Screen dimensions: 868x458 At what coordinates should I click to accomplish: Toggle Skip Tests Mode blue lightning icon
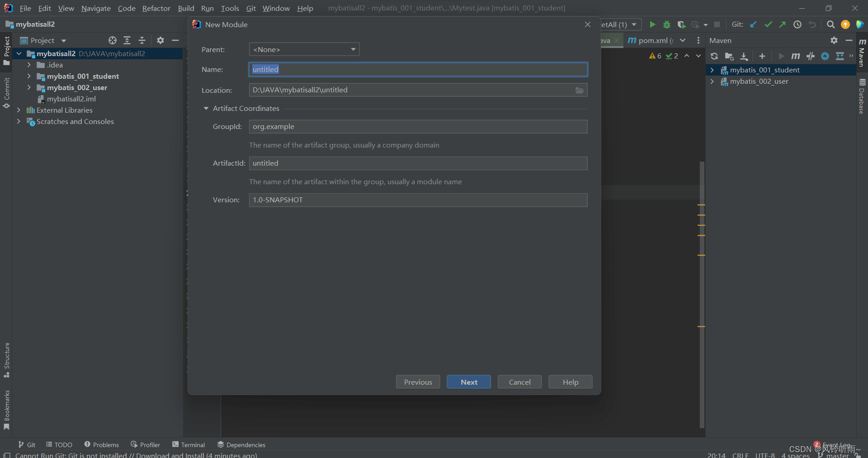click(825, 56)
